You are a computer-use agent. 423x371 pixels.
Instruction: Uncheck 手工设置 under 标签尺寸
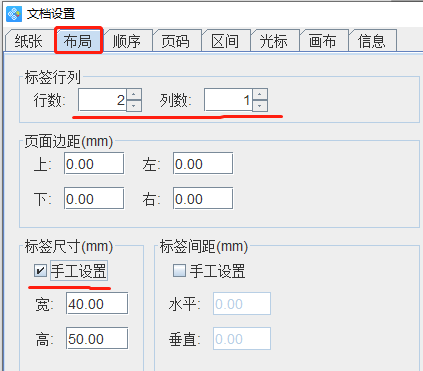(x=40, y=270)
